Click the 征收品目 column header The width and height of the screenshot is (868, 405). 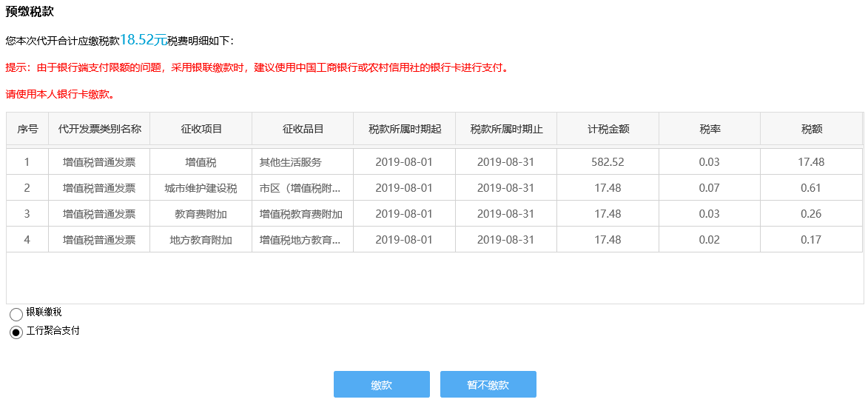click(303, 129)
